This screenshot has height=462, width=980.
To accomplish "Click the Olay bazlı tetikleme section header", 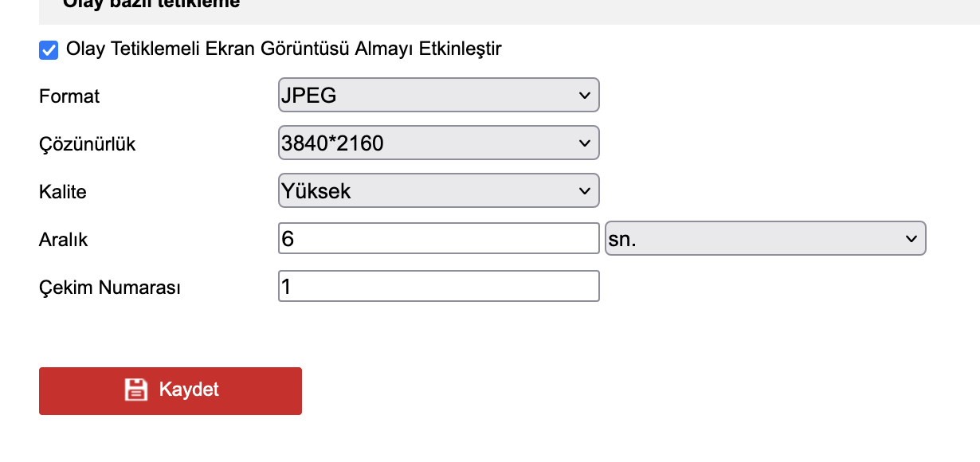I will [x=151, y=5].
